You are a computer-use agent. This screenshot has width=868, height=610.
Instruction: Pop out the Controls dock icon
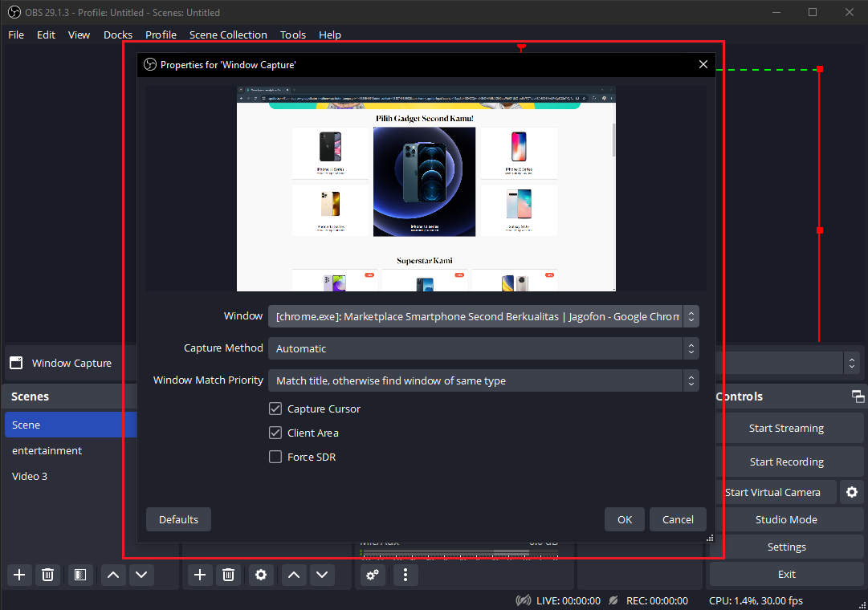tap(858, 396)
